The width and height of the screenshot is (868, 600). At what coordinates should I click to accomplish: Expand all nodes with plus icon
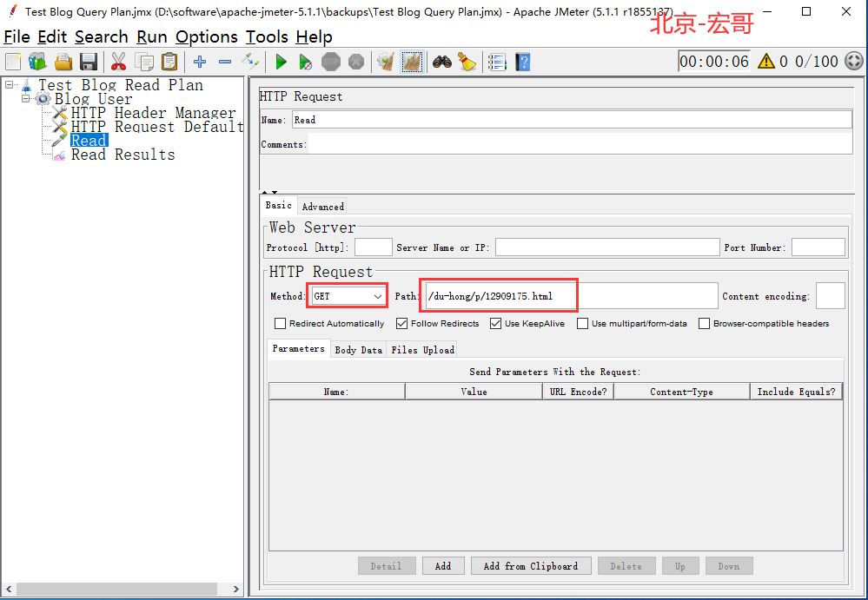coord(200,62)
